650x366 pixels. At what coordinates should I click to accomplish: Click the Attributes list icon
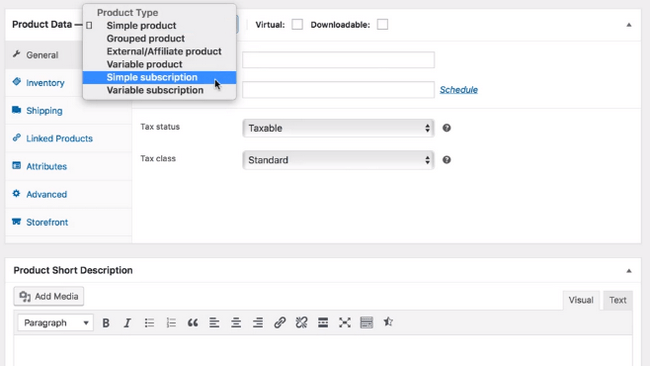(x=17, y=166)
